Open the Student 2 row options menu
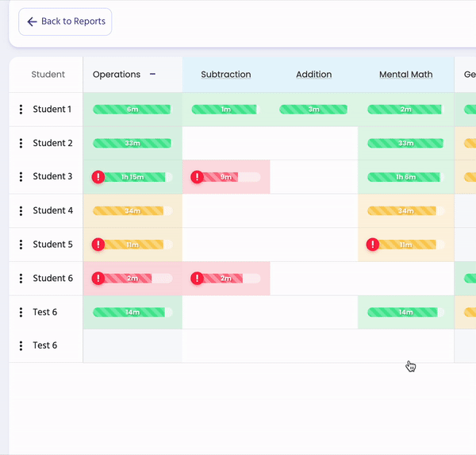 [x=21, y=143]
